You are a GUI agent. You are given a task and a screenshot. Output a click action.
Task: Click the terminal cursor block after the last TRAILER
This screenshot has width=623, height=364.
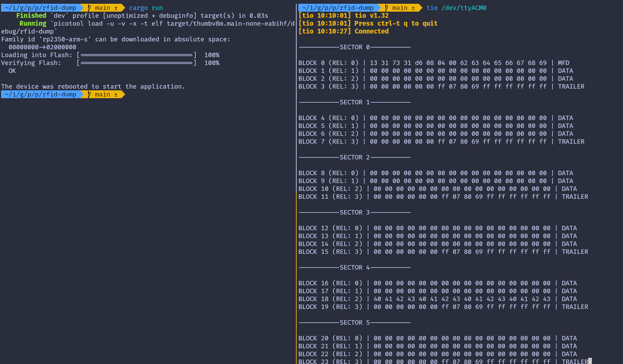pos(590,361)
